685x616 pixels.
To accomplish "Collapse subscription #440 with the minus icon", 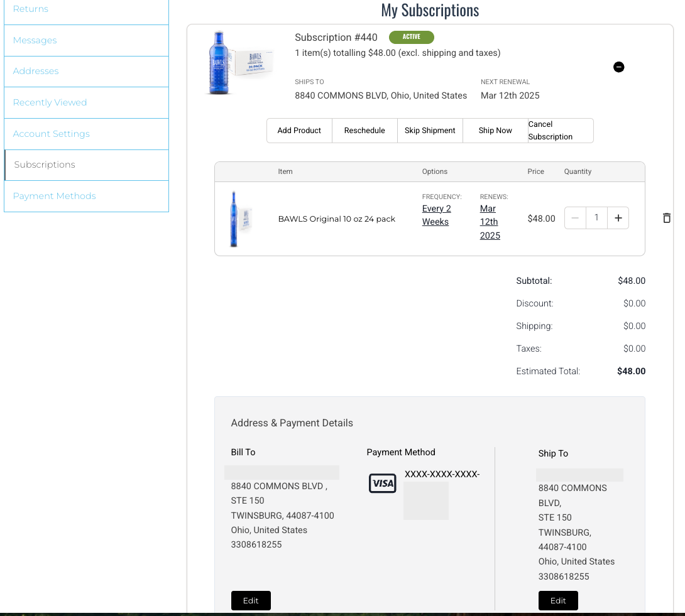I will [618, 67].
